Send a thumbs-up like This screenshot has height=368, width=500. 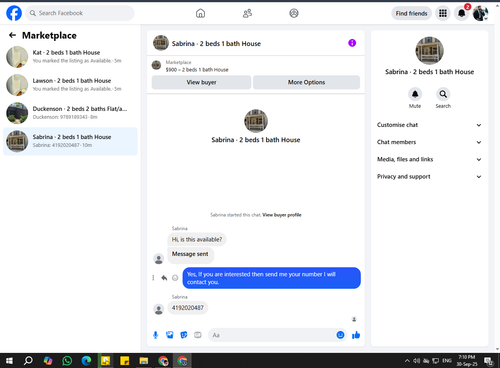356,335
